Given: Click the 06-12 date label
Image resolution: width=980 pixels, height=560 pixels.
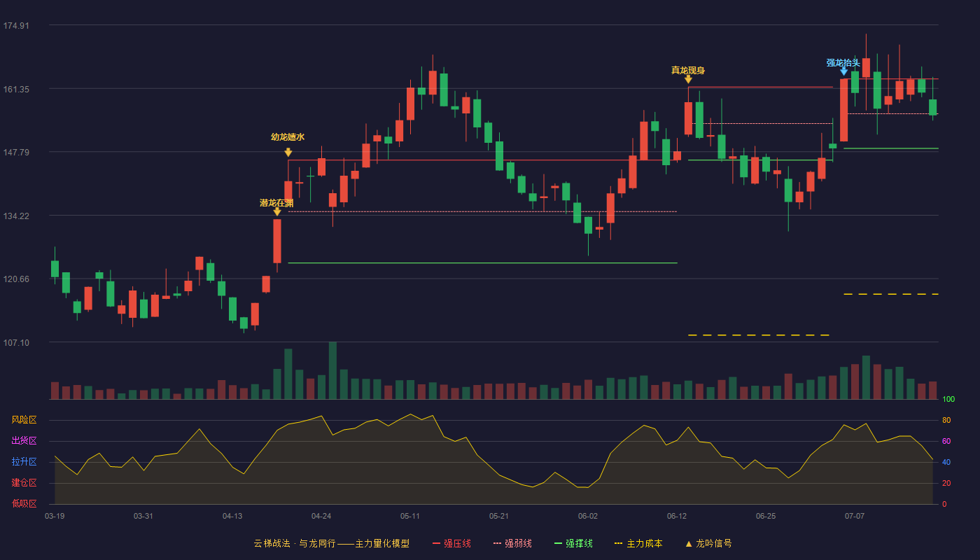Looking at the screenshot, I should (677, 516).
